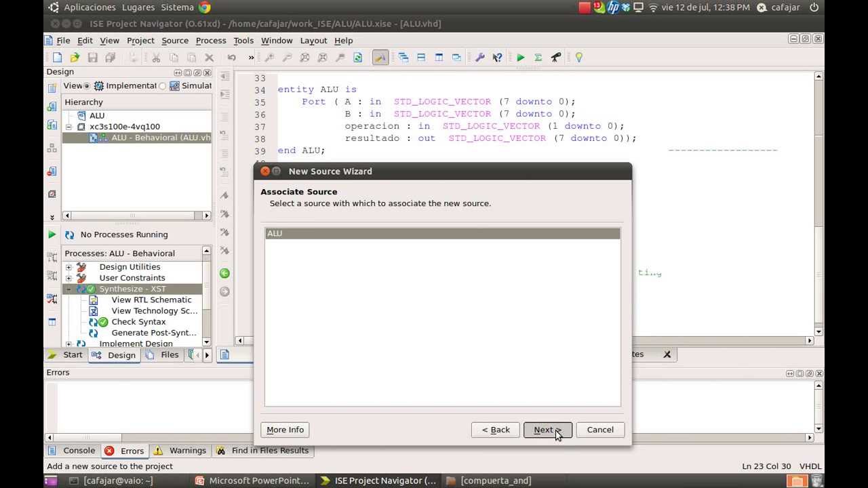Click the What's This help cursor icon
The width and height of the screenshot is (868, 488).
(x=497, y=58)
